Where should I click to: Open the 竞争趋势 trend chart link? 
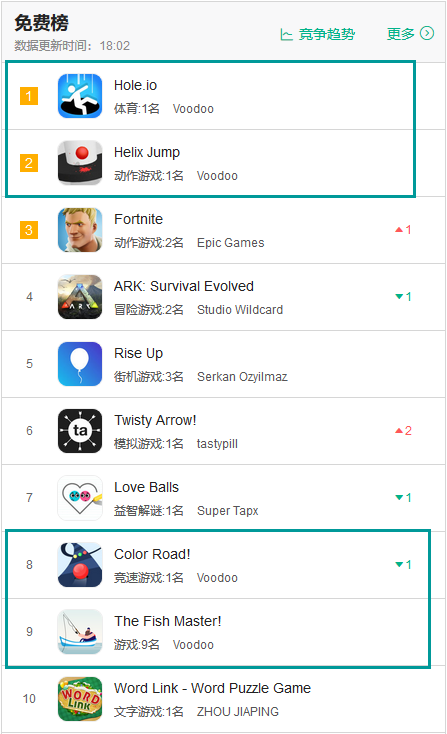pyautogui.click(x=318, y=34)
